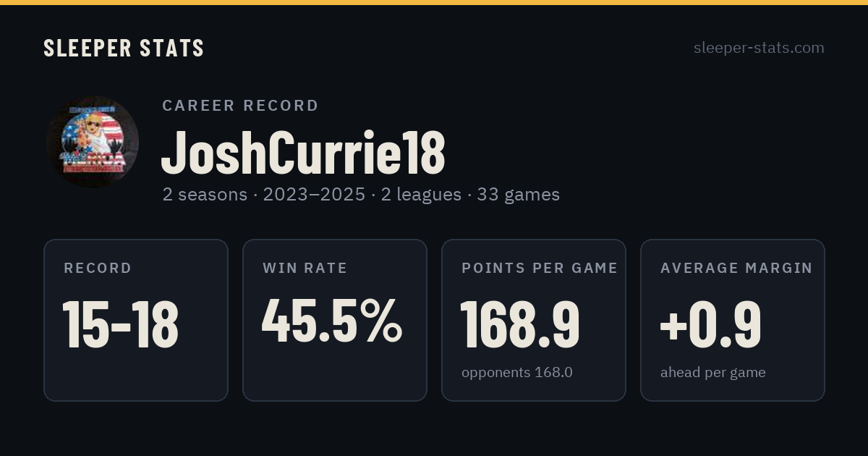Open the Record stat card
868x456 pixels.
pyautogui.click(x=136, y=320)
